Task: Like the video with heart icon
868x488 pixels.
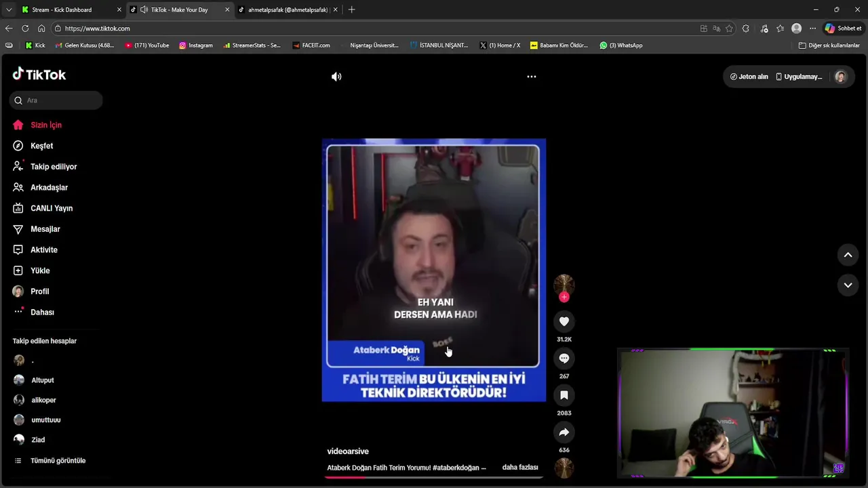Action: 564,321
